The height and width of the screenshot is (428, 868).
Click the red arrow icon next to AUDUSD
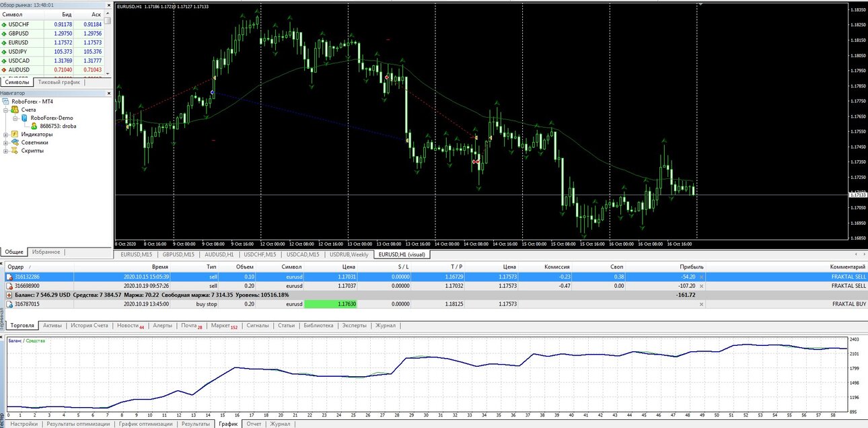pos(4,69)
